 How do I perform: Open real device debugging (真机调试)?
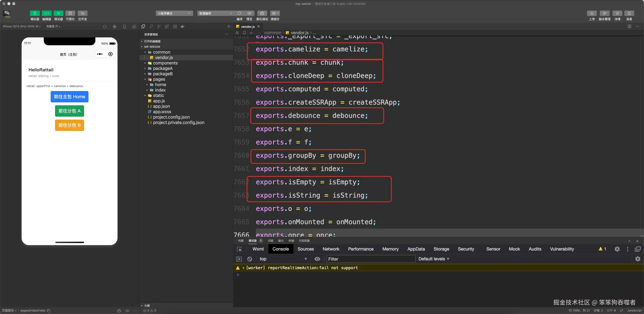tap(262, 13)
